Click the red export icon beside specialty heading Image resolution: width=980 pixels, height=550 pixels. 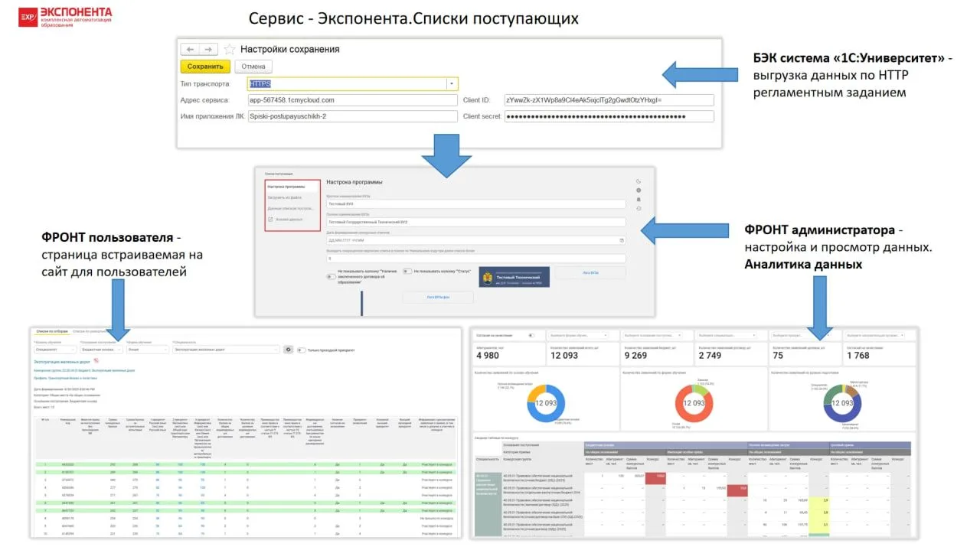pyautogui.click(x=96, y=360)
